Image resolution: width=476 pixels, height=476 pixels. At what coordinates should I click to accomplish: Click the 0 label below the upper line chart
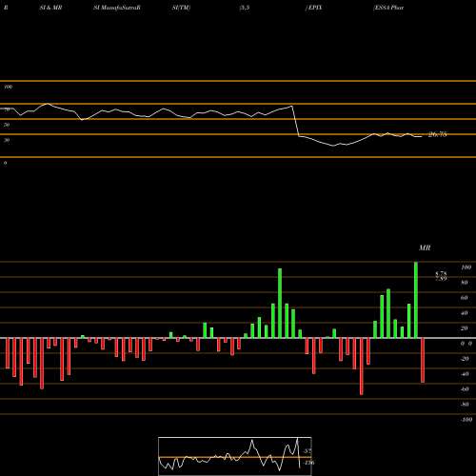(x=6, y=163)
